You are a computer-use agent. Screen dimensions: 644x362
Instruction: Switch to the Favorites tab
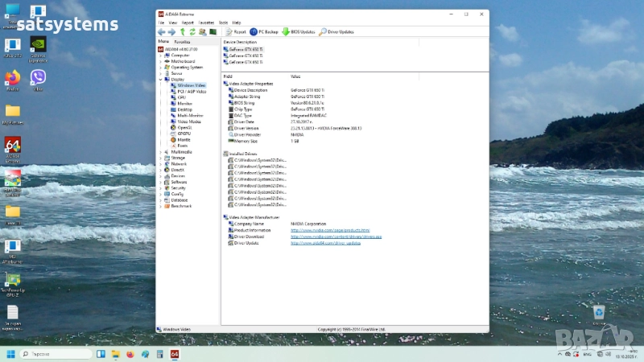183,40
